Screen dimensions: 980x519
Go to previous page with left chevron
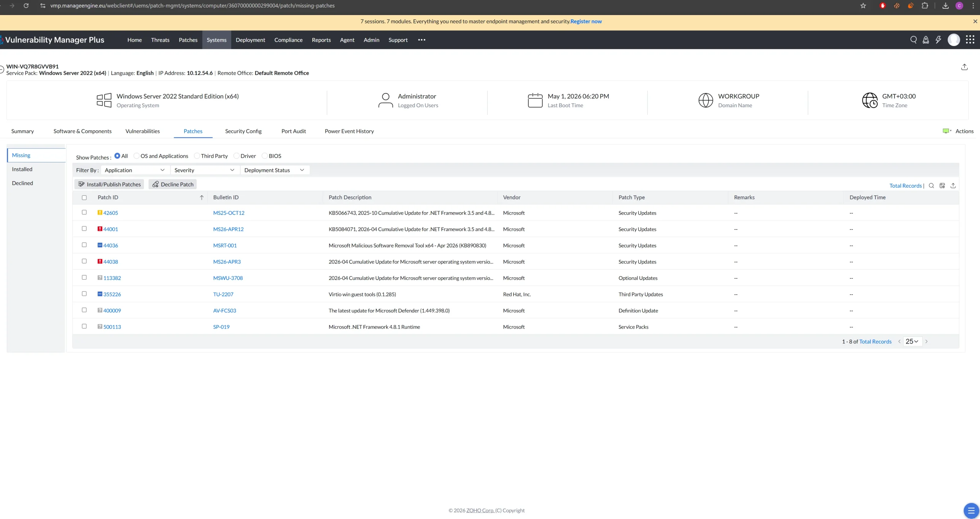(899, 342)
